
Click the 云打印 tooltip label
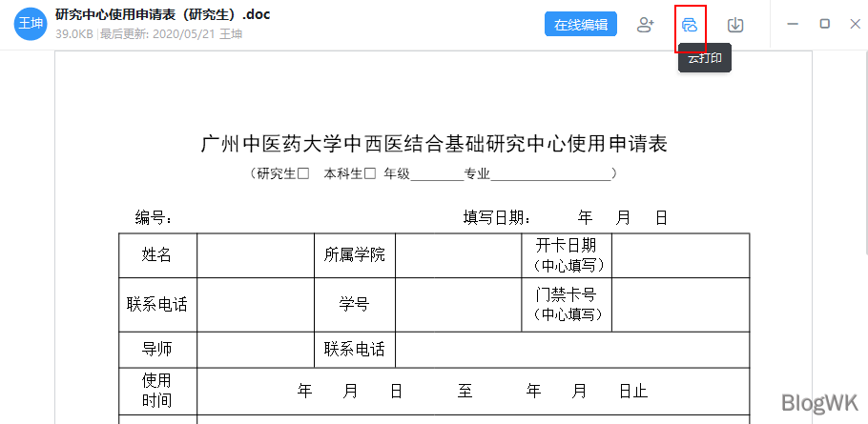pyautogui.click(x=705, y=58)
